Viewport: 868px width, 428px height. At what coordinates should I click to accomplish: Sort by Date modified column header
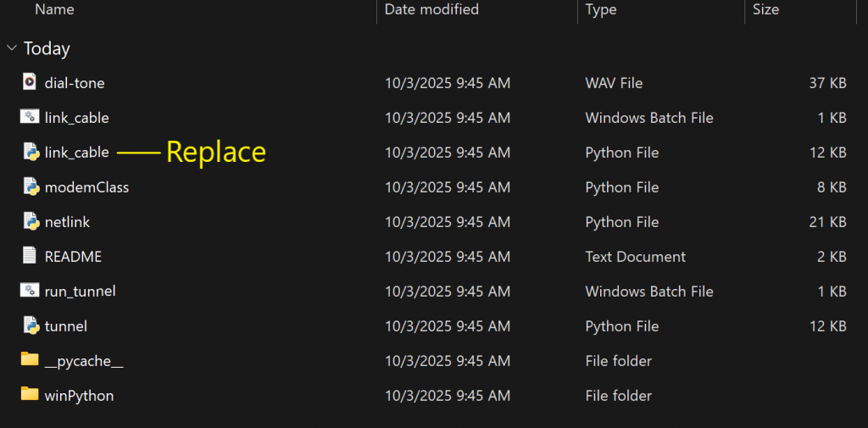click(x=431, y=10)
